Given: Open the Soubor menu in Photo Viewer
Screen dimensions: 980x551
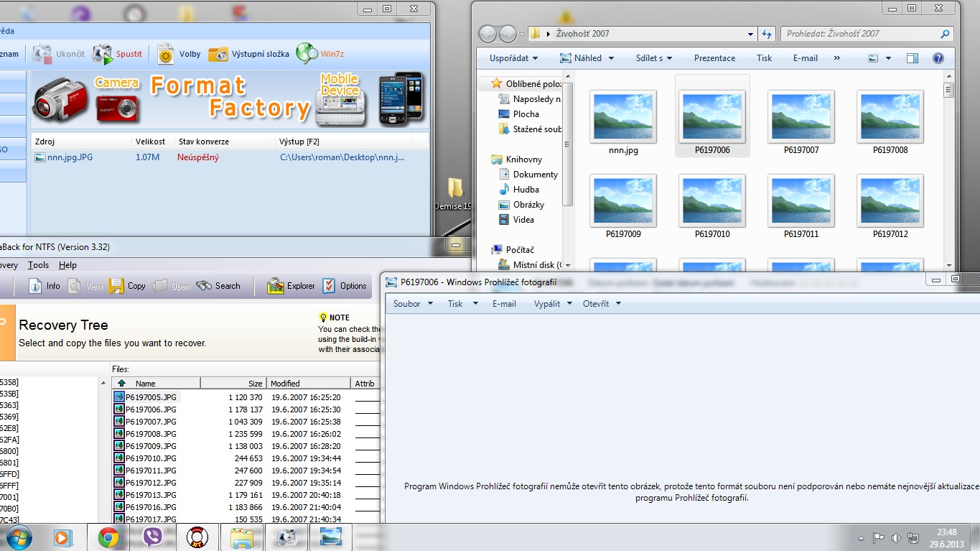Looking at the screenshot, I should (413, 304).
